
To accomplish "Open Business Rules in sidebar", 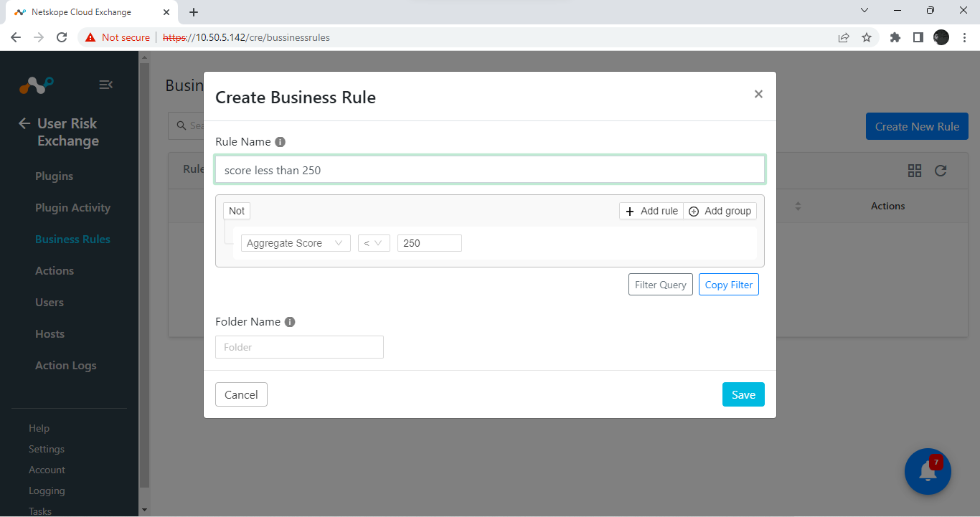I will coord(73,239).
